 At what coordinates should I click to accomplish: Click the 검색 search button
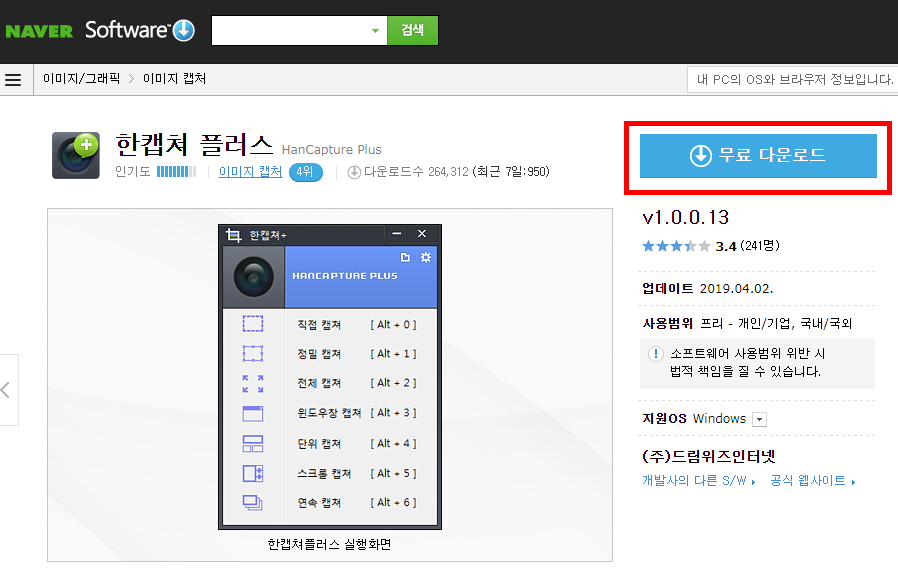click(x=412, y=30)
